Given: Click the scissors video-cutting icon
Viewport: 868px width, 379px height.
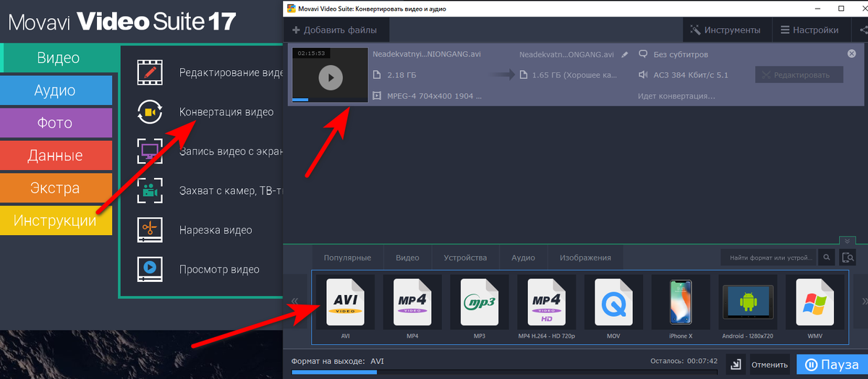Looking at the screenshot, I should [150, 230].
